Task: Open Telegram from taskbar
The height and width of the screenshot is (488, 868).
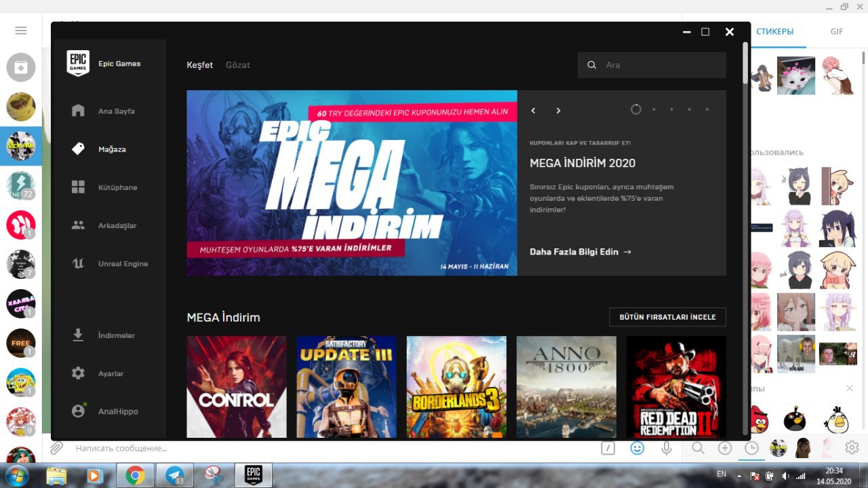Action: [174, 475]
